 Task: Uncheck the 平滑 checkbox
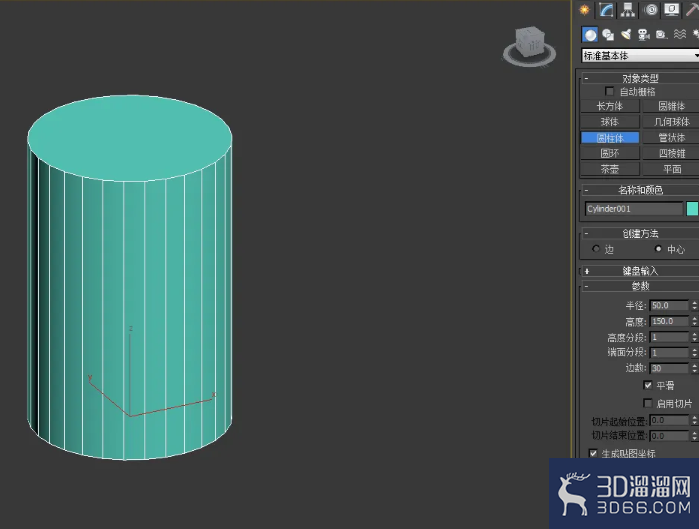click(648, 385)
